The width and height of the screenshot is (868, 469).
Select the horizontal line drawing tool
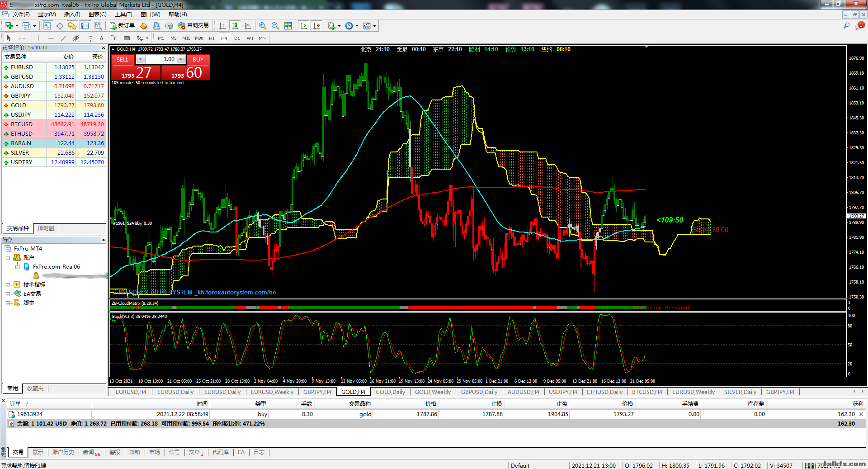51,38
